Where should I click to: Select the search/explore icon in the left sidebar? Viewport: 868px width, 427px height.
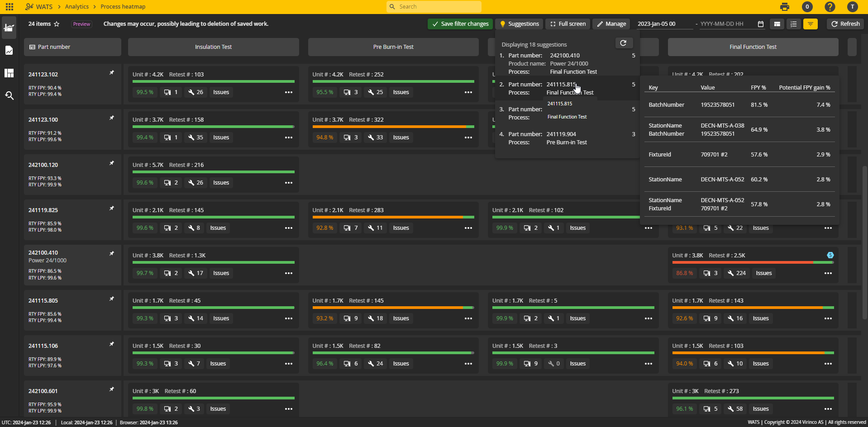coord(9,95)
